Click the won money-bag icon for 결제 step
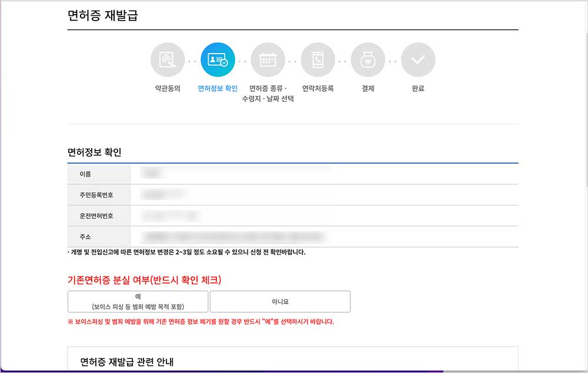This screenshot has height=373, width=588. [x=367, y=59]
